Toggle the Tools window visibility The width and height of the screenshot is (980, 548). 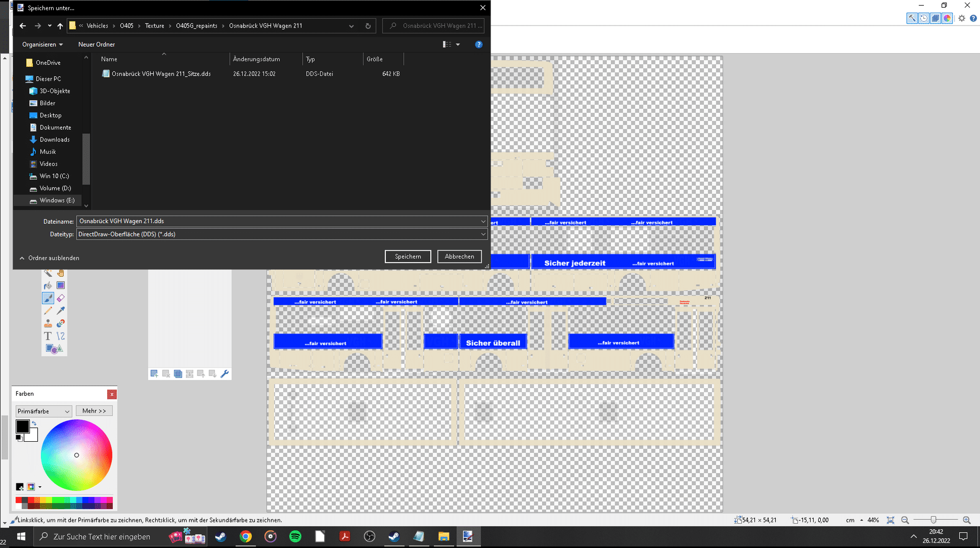click(x=912, y=18)
